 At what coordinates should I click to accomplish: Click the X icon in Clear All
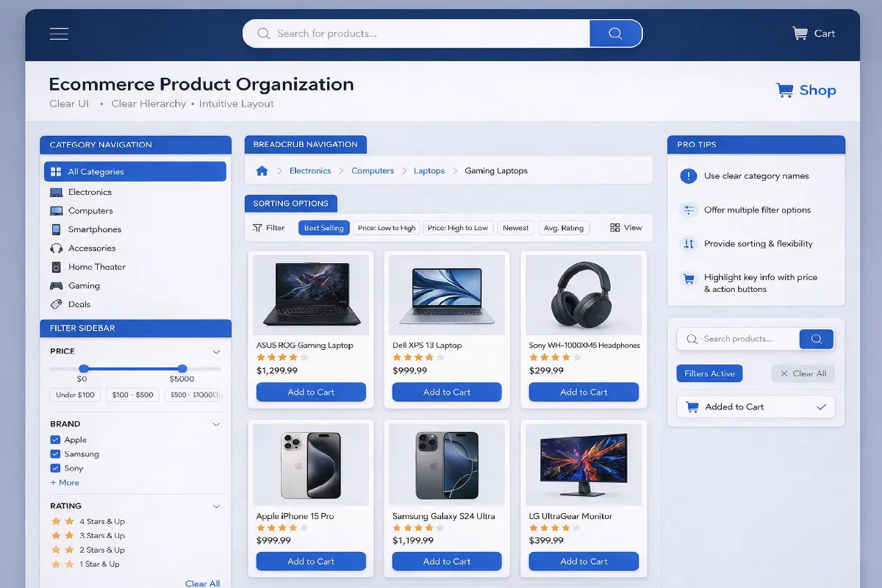[784, 373]
